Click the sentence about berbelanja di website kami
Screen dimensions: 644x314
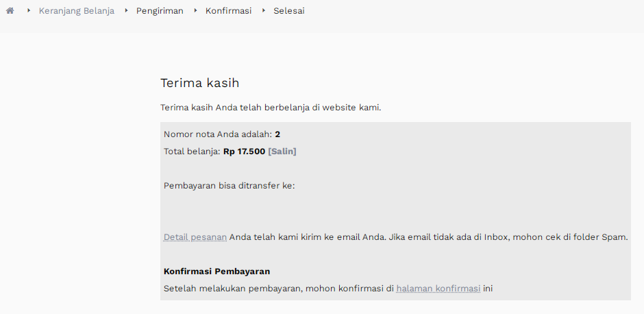[x=271, y=108]
